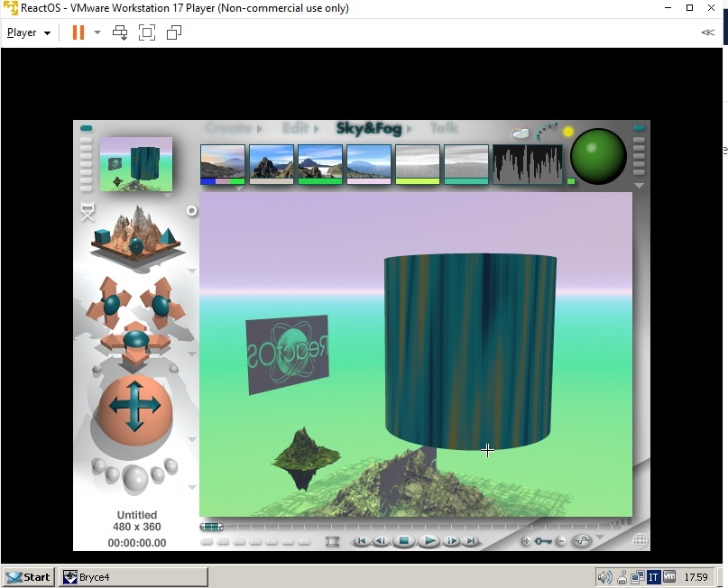Click the director's chair view icon
Screen dimensions: 728x588
[88, 212]
